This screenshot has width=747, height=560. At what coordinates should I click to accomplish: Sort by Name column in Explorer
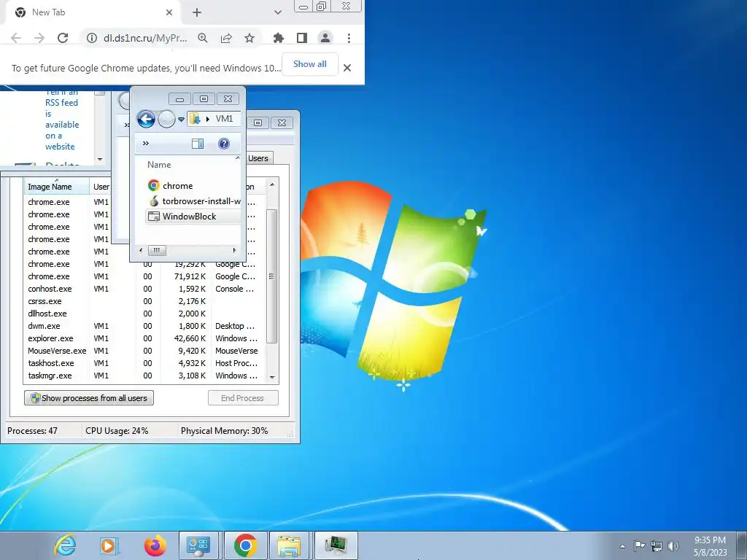coord(159,165)
